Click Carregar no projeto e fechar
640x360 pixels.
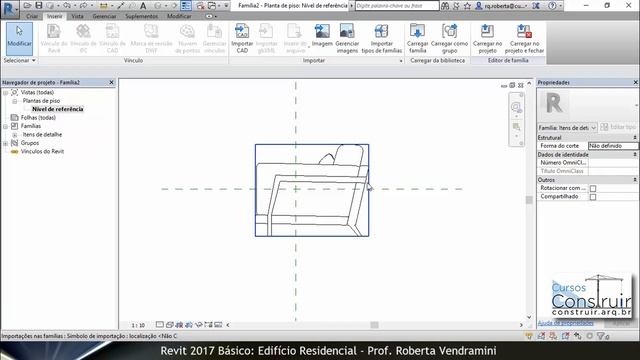tap(524, 38)
